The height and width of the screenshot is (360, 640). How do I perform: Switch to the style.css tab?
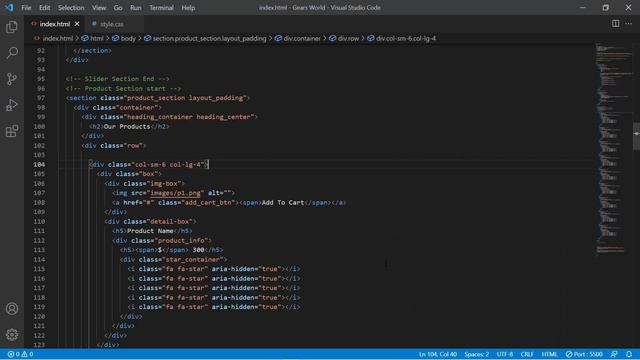(111, 24)
